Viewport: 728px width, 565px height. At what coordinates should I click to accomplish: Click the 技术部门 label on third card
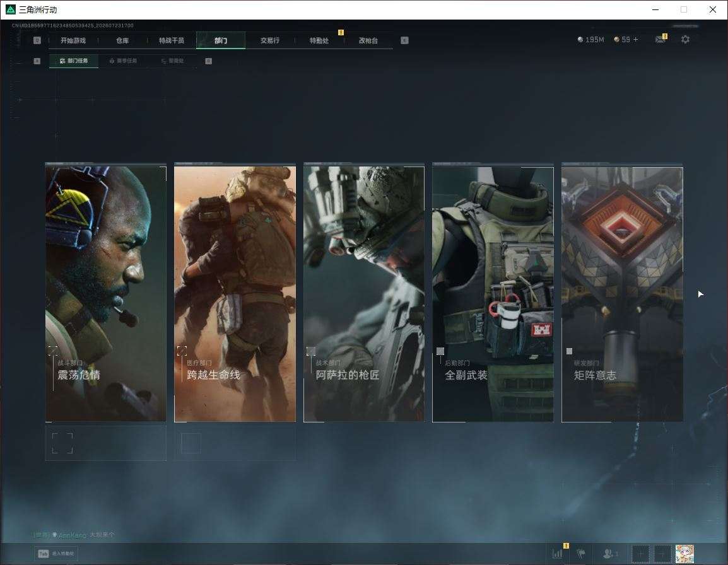point(328,363)
